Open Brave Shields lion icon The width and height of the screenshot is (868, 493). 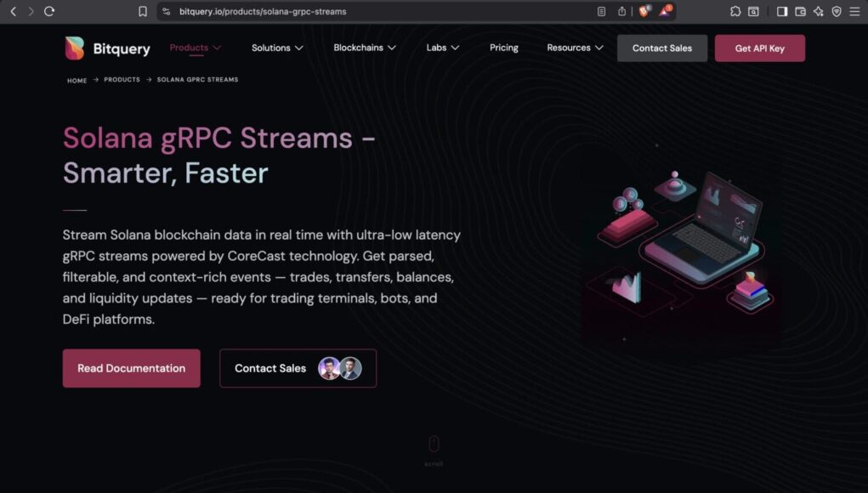pyautogui.click(x=644, y=11)
